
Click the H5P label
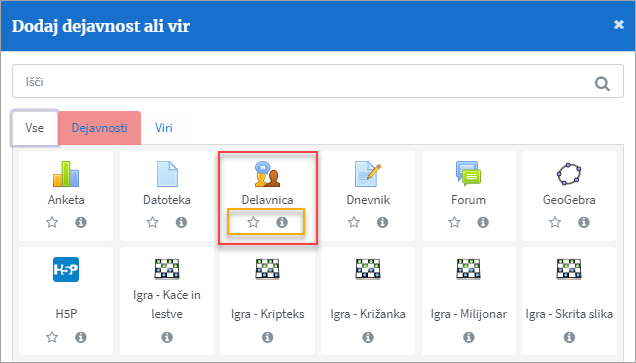pyautogui.click(x=66, y=314)
